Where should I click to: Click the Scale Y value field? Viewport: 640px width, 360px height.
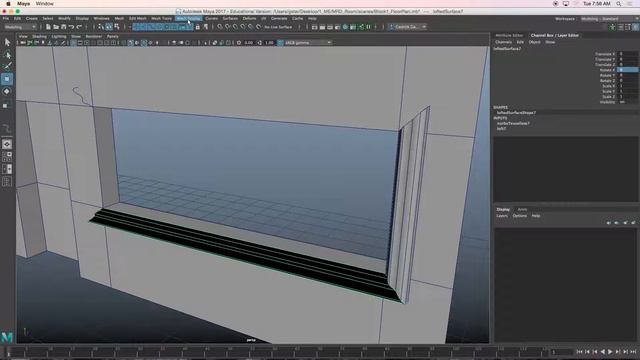627,91
